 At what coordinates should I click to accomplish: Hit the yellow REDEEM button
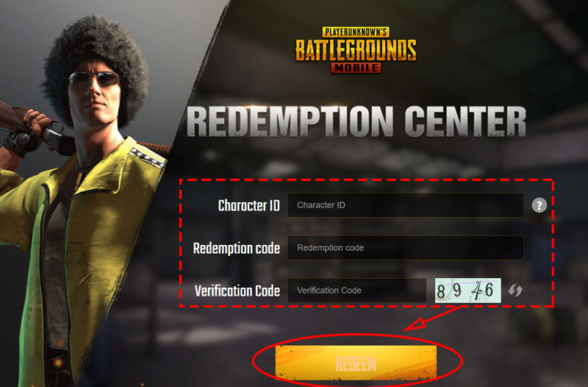click(x=356, y=363)
